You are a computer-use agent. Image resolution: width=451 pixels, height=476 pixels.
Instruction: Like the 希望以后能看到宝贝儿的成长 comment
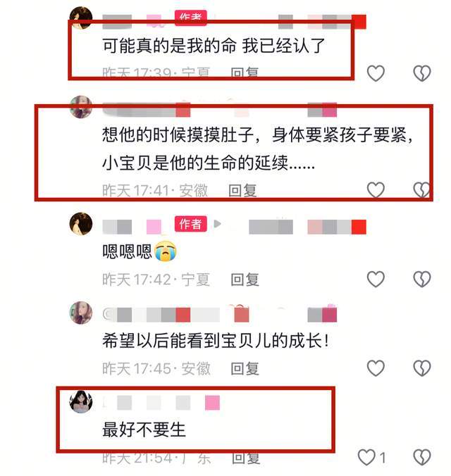coord(376,368)
